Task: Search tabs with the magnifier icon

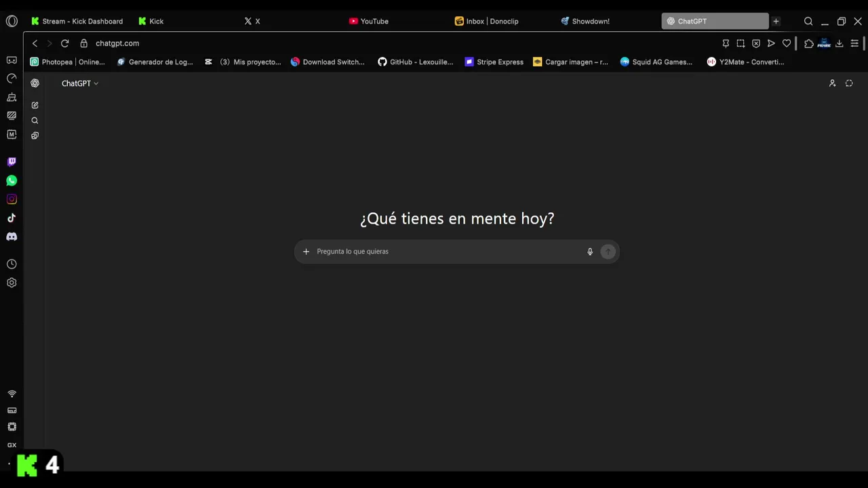Action: [x=808, y=21]
